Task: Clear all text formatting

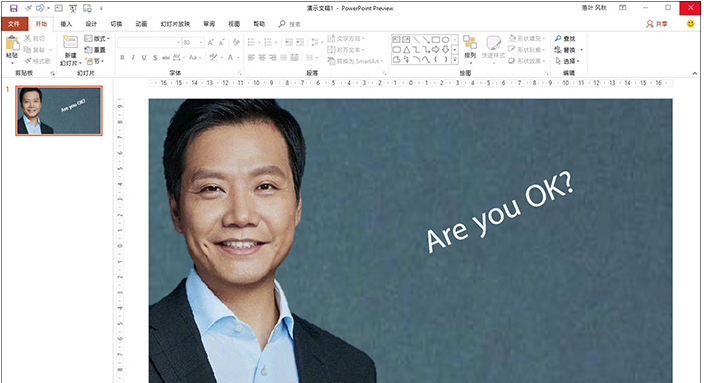Action: click(x=237, y=43)
